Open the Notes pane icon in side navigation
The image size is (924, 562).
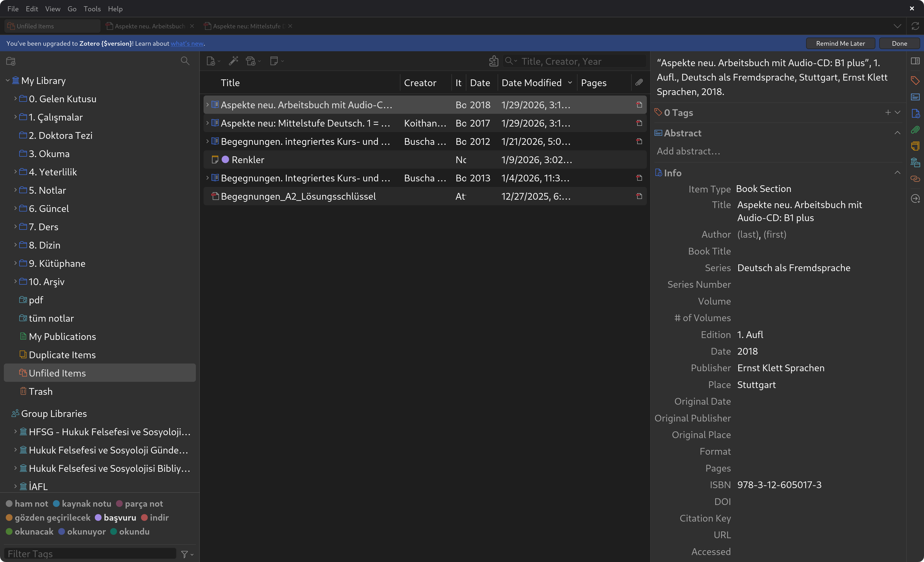(915, 146)
